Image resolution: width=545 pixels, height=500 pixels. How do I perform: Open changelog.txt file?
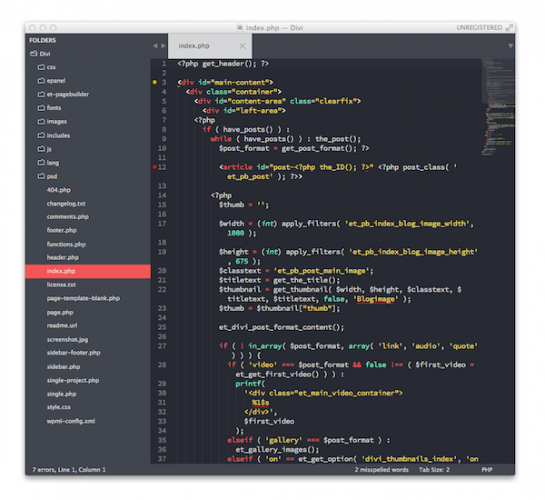66,203
